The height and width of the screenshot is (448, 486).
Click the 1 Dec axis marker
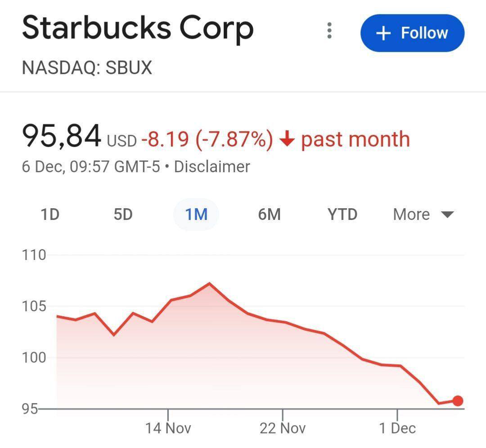pos(397,428)
